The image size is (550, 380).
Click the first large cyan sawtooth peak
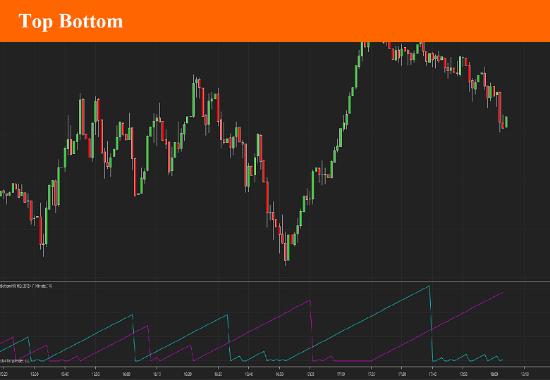(132, 315)
